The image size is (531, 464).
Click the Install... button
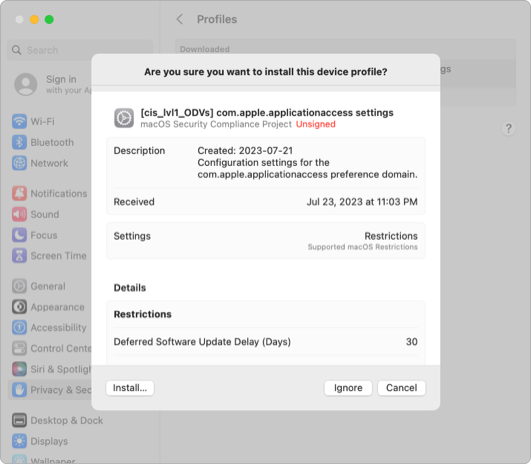[130, 388]
